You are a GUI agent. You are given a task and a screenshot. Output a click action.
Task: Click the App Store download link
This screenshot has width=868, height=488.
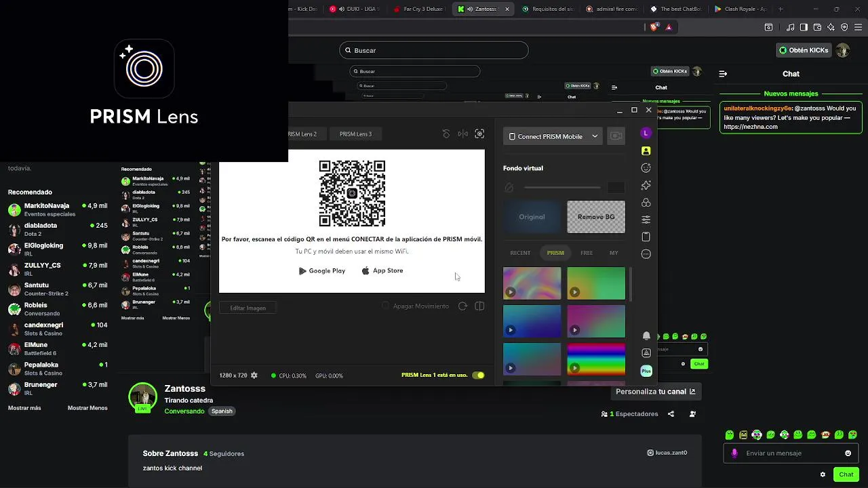[x=382, y=270]
